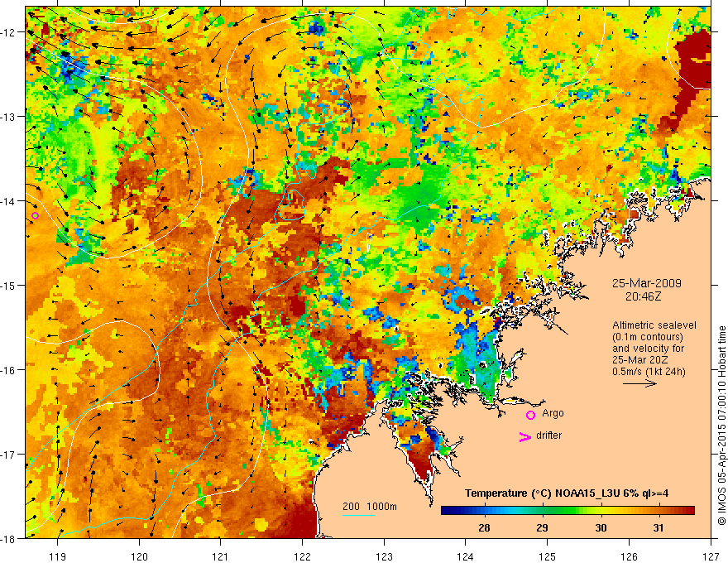Click the '200 1000m' depth contour label
728x563 pixels.
click(370, 507)
